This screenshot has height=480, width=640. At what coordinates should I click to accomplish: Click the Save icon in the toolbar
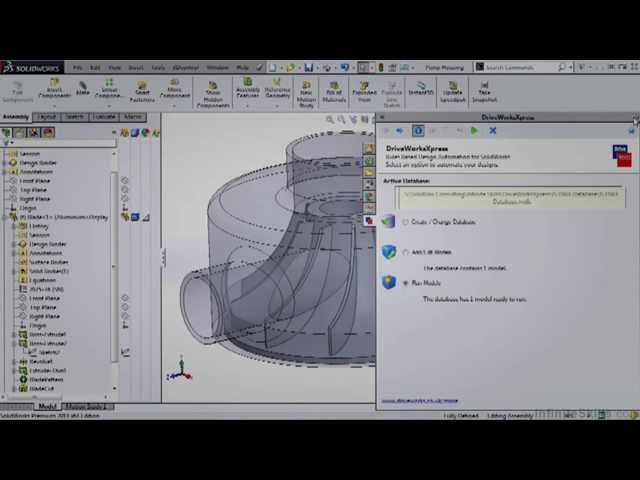[x=309, y=67]
